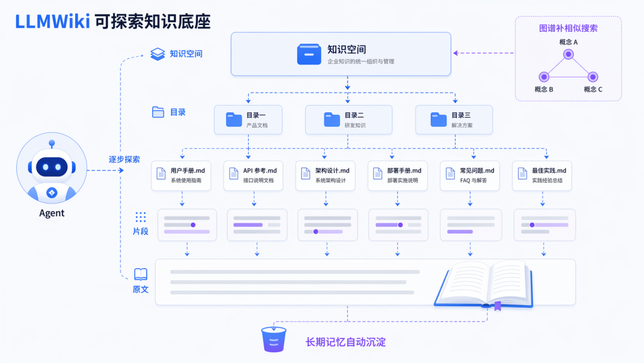Click the outlined book icon above 原文
This screenshot has width=644, height=363.
point(141,274)
